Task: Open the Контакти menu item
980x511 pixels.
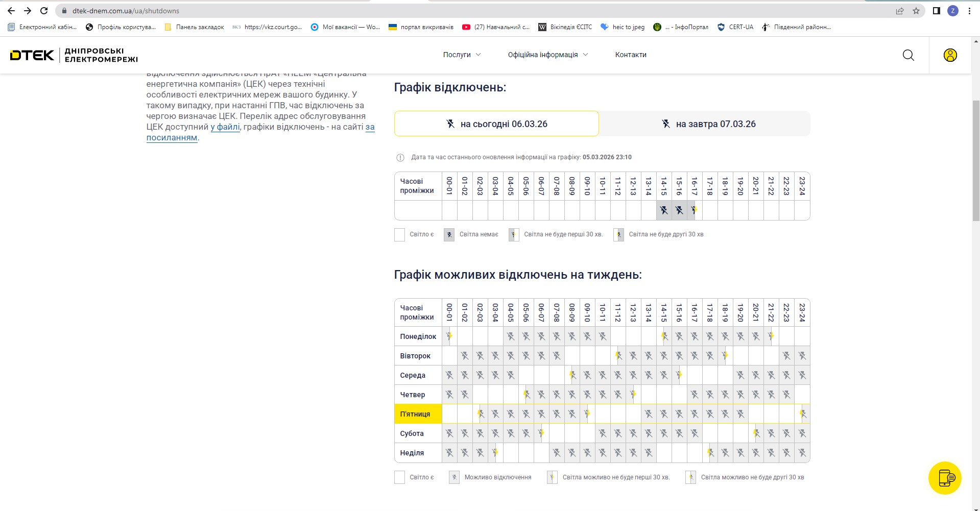Action: (631, 55)
